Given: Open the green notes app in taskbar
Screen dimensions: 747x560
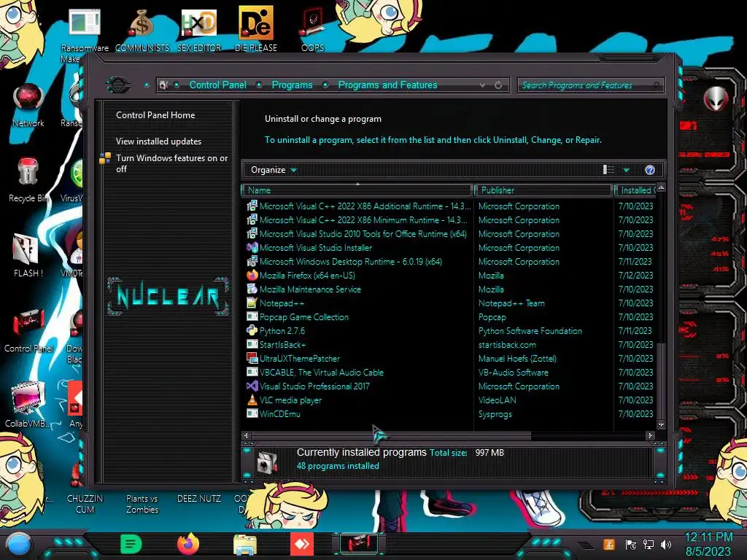Looking at the screenshot, I should pyautogui.click(x=131, y=544).
